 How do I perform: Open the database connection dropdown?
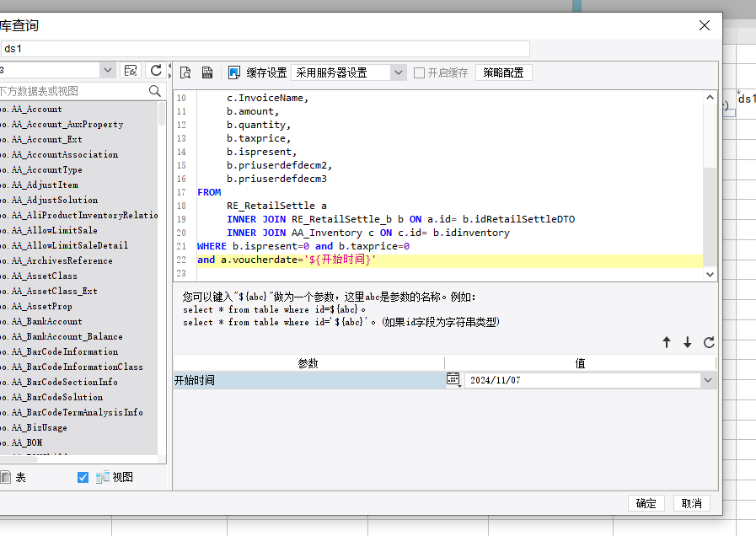click(x=108, y=71)
